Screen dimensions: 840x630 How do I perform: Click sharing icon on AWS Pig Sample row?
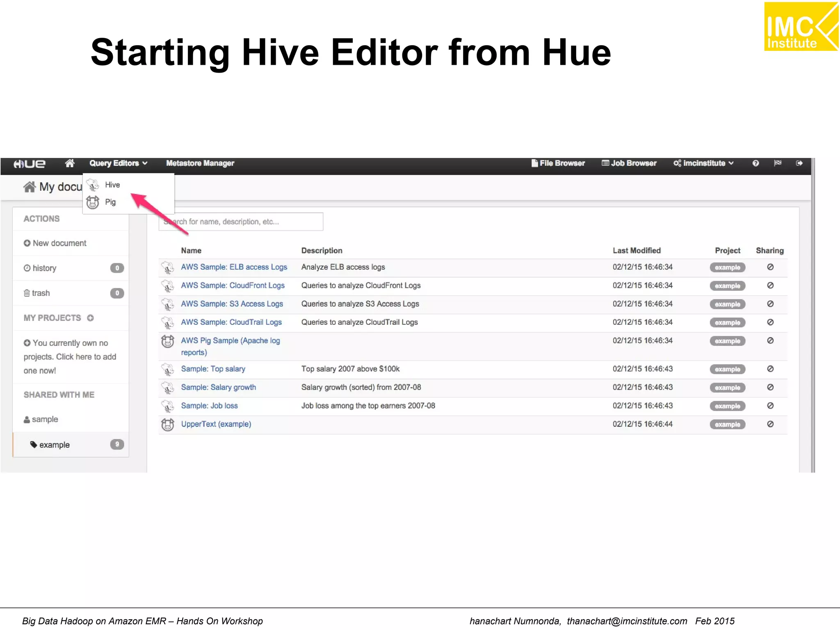[x=770, y=341]
